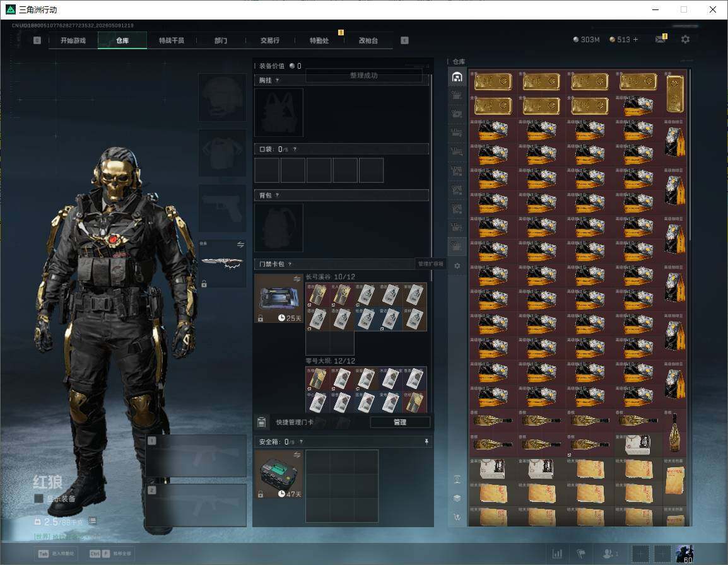This screenshot has width=728, height=565.
Task: Select first keycard in 长弓溪谷 row
Action: tap(317, 295)
